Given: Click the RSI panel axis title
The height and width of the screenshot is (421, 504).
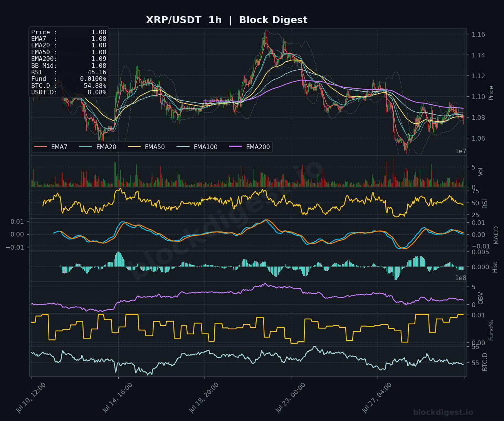Looking at the screenshot, I should [x=485, y=203].
